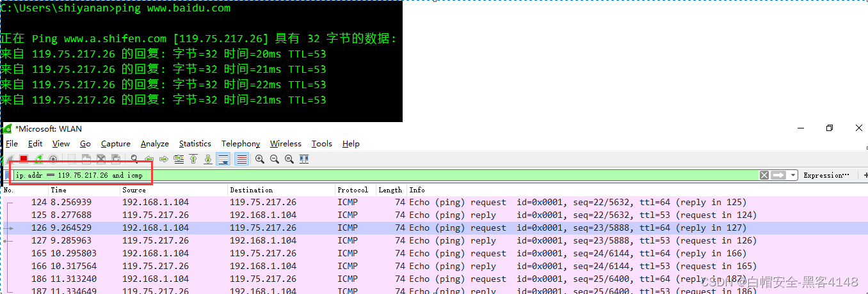
Task: Click terminal reply line with 时间=22ms
Action: tap(163, 84)
